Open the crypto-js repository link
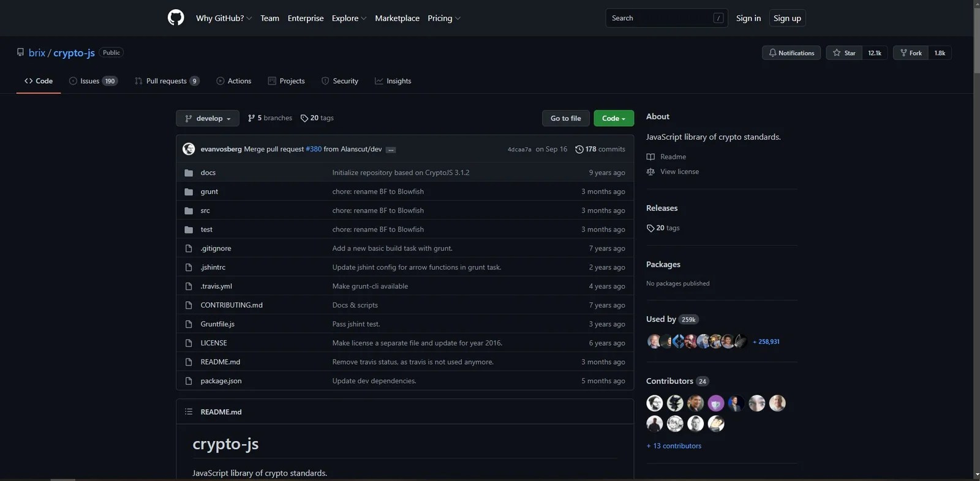Screen dimensions: 980x481 click(x=74, y=53)
